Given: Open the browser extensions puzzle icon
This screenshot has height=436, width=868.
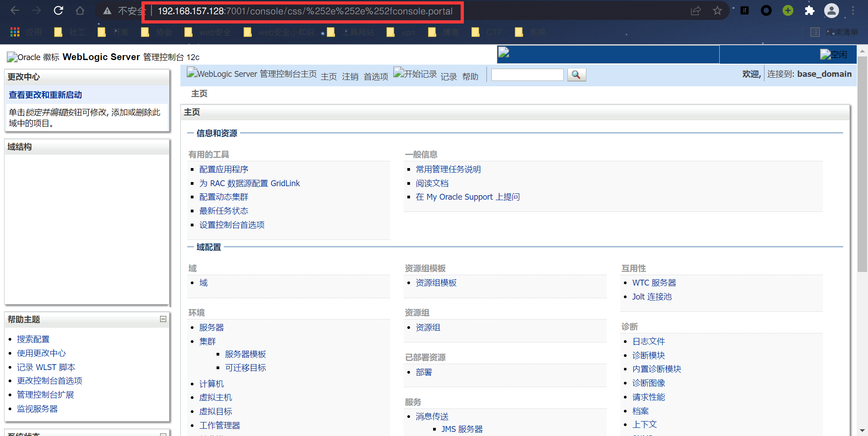Looking at the screenshot, I should click(x=809, y=10).
